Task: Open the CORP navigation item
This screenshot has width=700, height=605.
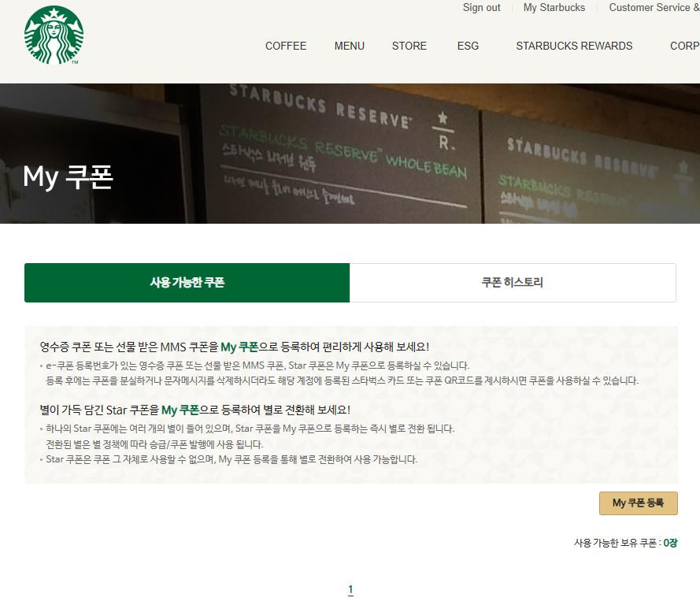Action: click(x=685, y=46)
